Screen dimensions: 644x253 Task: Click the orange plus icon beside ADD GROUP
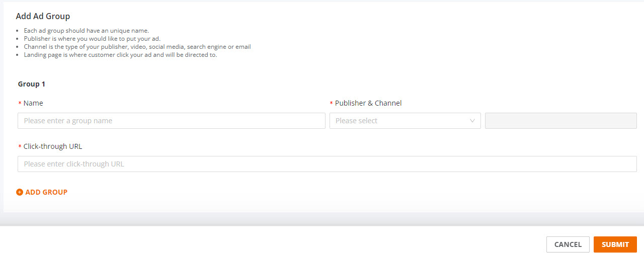20,192
